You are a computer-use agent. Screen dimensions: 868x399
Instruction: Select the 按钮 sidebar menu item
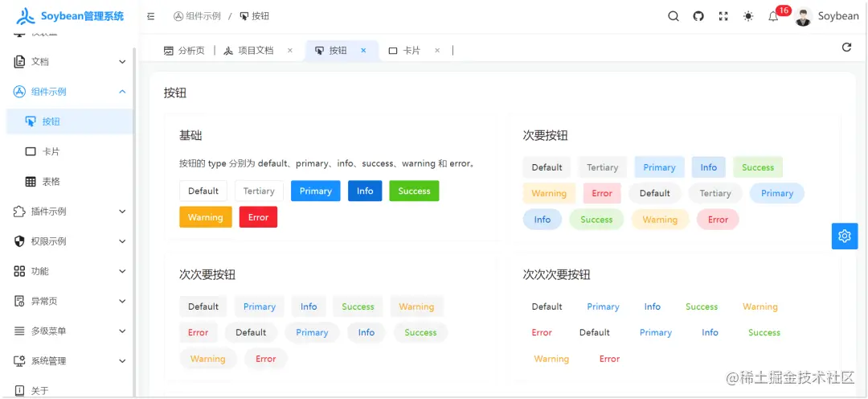pos(70,121)
